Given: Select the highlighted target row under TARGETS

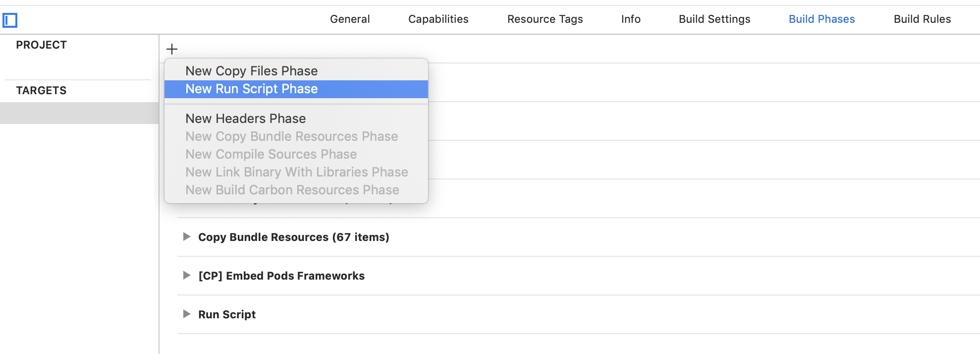Looking at the screenshot, I should pos(79,113).
